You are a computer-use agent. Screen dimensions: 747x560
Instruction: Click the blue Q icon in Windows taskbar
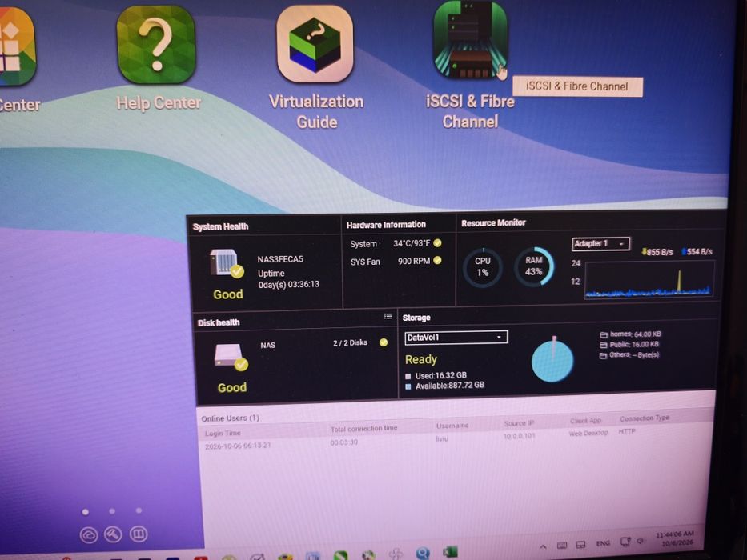click(423, 553)
